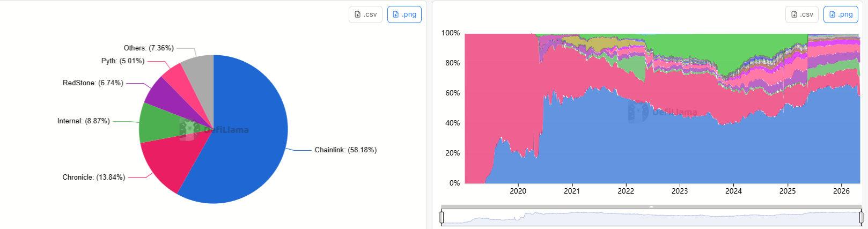Click download icon in pie chart .png button

click(396, 14)
